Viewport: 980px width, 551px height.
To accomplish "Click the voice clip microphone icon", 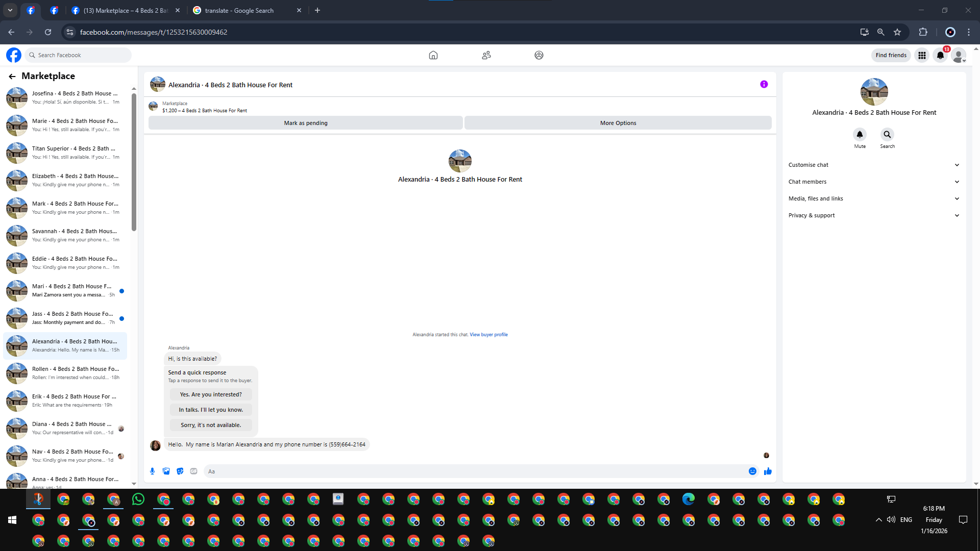I will (152, 471).
